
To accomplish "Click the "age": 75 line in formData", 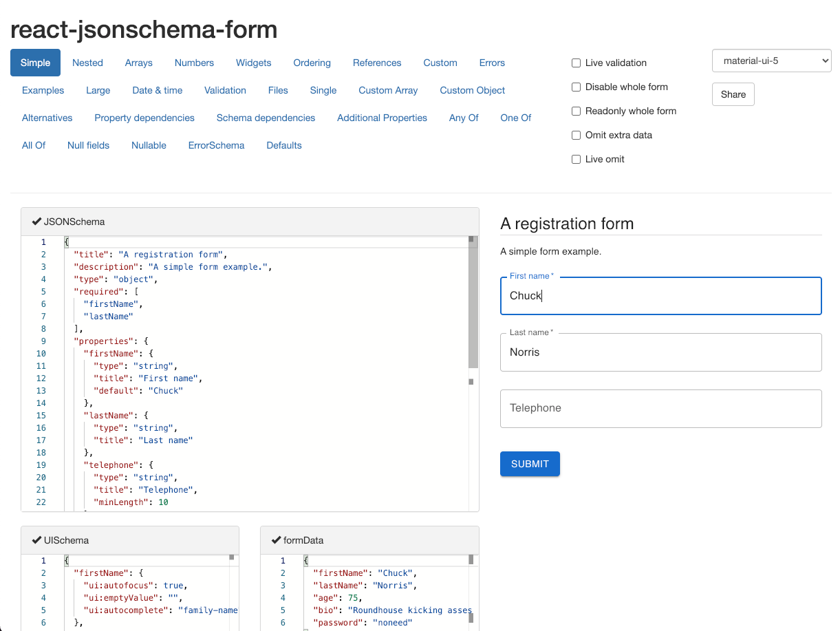I will point(337,598).
